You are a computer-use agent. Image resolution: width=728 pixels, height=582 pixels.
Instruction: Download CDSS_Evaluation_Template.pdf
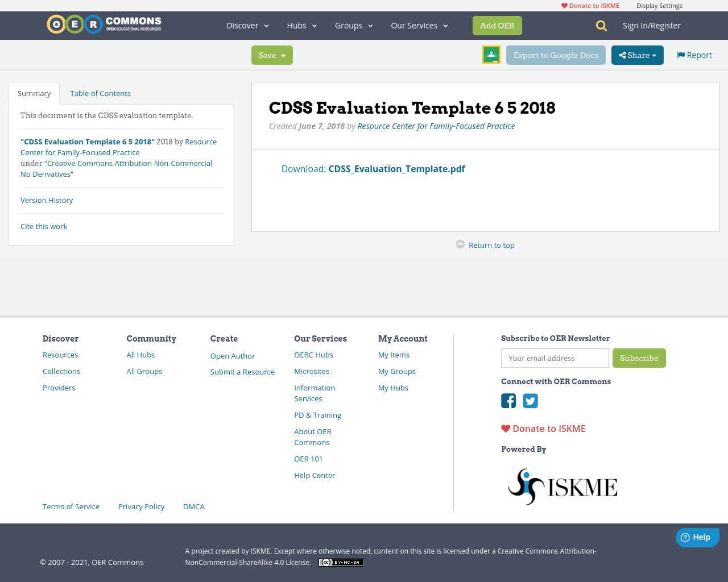pos(396,169)
